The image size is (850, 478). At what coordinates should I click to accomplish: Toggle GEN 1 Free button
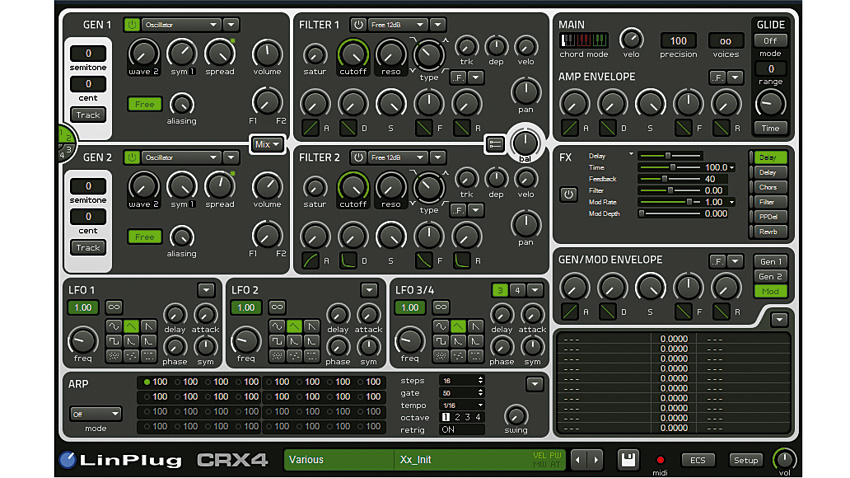pyautogui.click(x=145, y=104)
